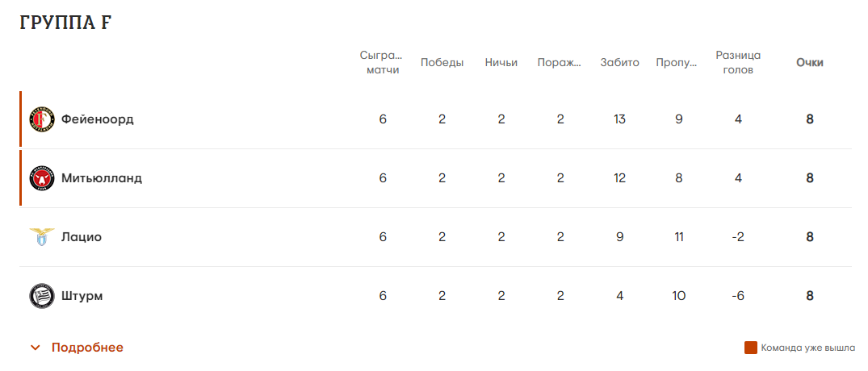This screenshot has height=371, width=868.
Task: Open the Митьюлланд team name link
Action: coord(101,178)
